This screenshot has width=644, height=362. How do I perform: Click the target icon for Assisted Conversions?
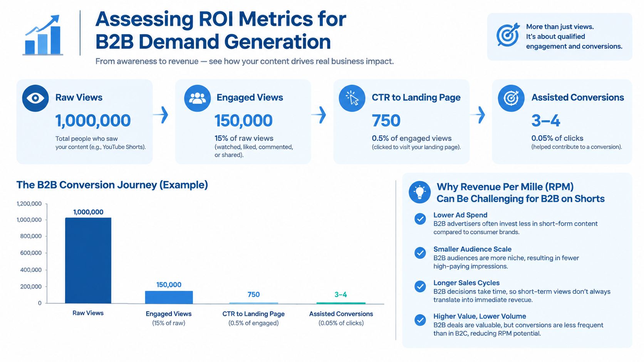[511, 98]
